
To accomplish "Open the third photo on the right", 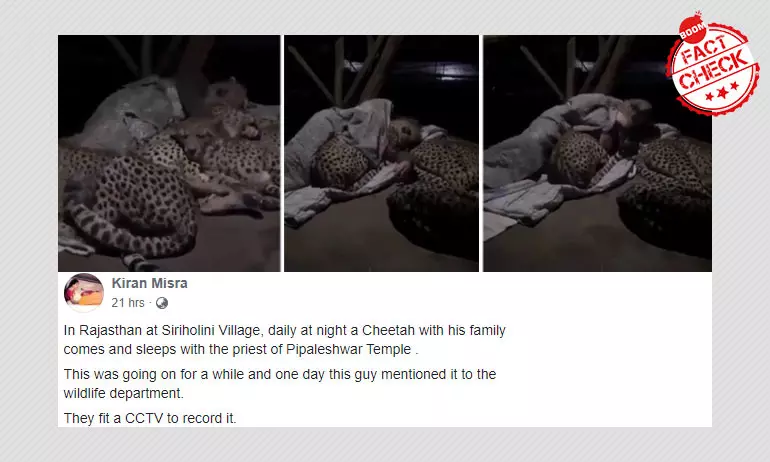I will tap(598, 153).
